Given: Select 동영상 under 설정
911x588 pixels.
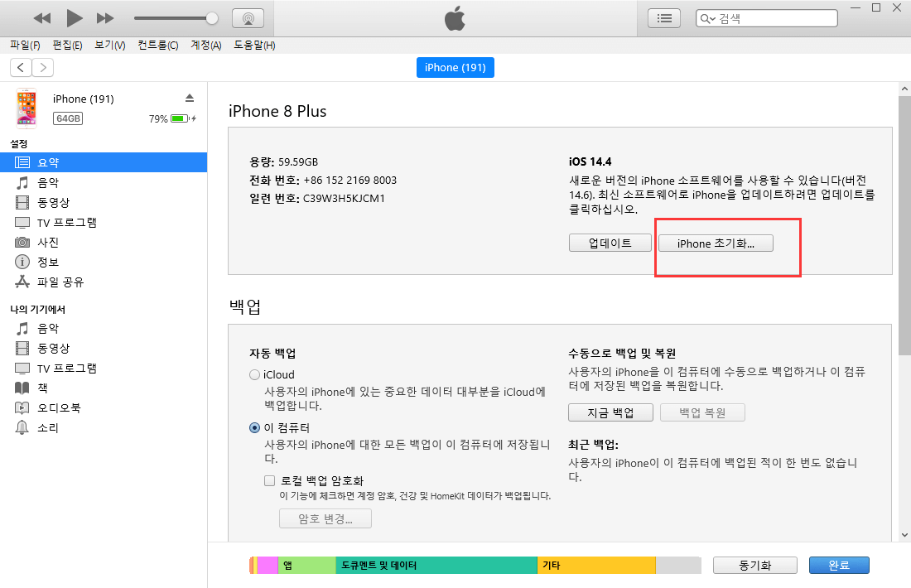Looking at the screenshot, I should click(66, 202).
